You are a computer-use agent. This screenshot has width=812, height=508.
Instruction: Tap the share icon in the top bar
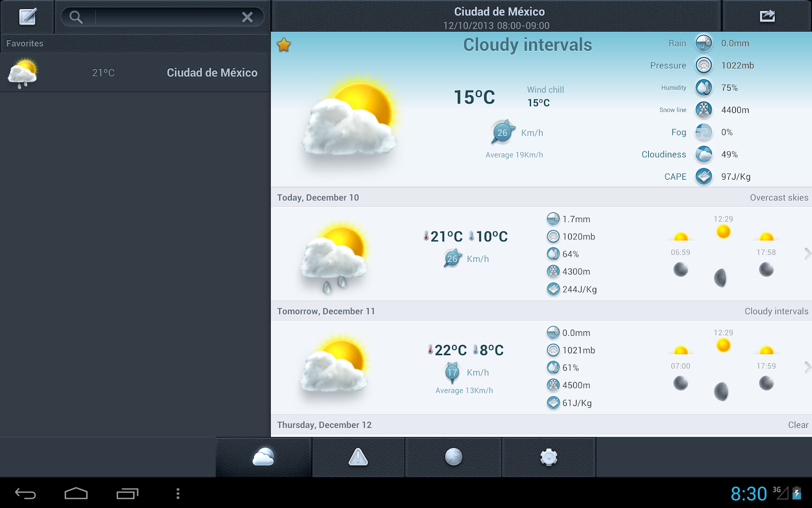pyautogui.click(x=767, y=16)
